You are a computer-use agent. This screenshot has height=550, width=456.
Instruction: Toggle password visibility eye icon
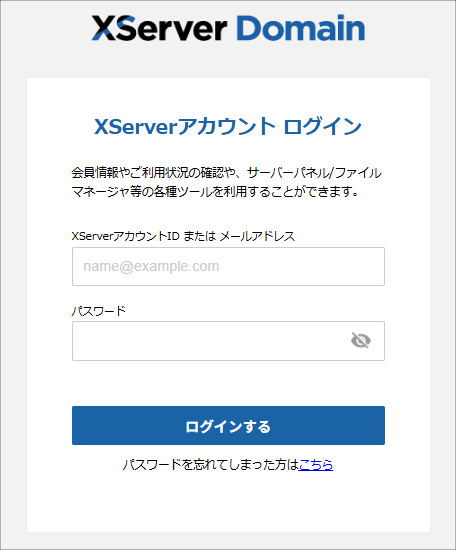pos(361,340)
